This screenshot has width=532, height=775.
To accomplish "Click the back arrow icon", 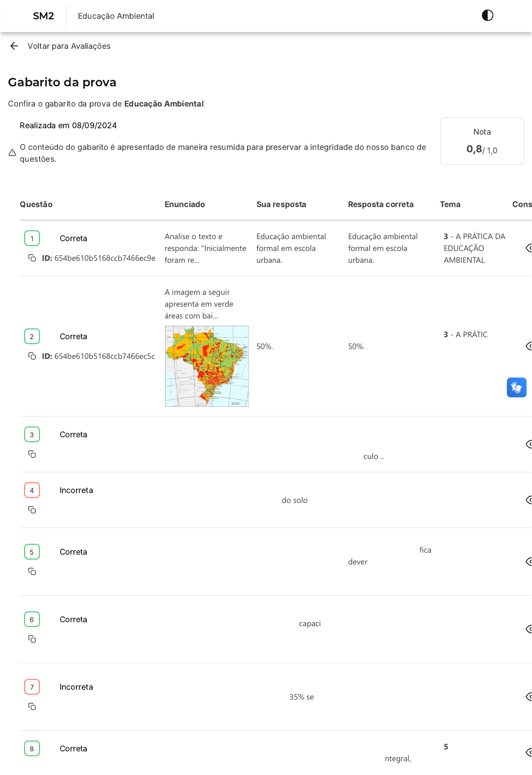I will point(14,46).
